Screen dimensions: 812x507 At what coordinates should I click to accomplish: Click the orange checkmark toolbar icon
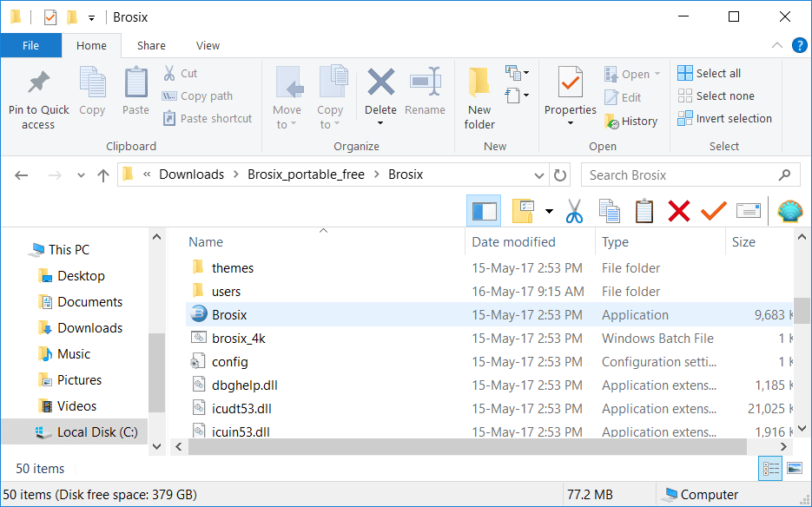(x=714, y=211)
